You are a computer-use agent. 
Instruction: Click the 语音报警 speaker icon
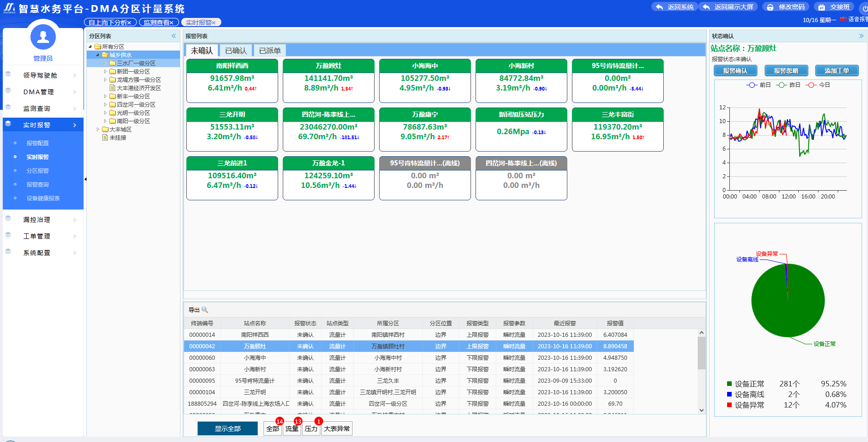coord(843,19)
